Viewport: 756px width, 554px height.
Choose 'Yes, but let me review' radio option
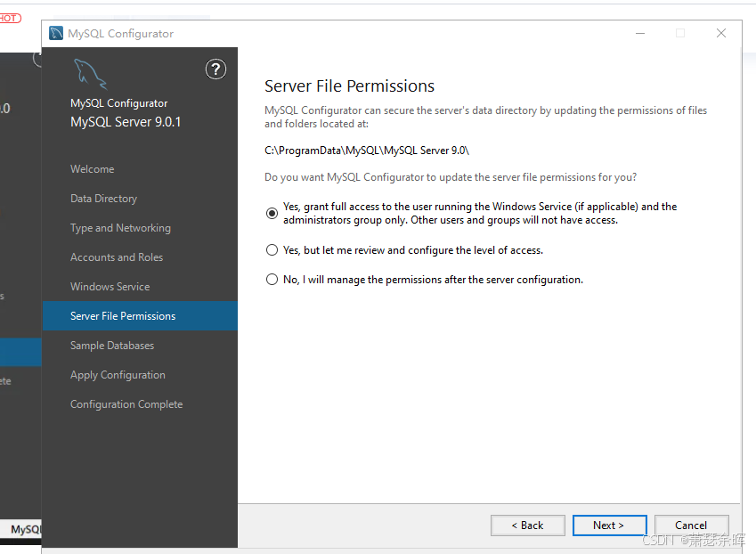point(272,250)
